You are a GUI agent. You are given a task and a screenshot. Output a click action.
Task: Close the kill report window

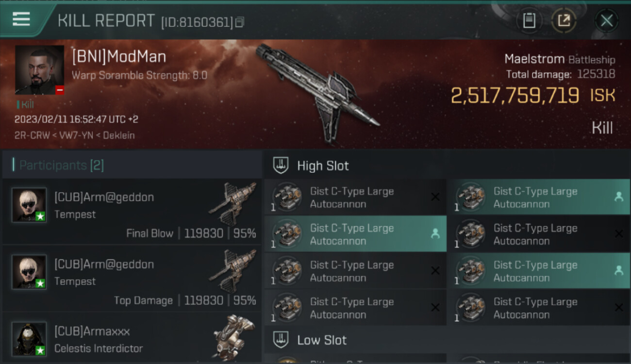pos(606,20)
